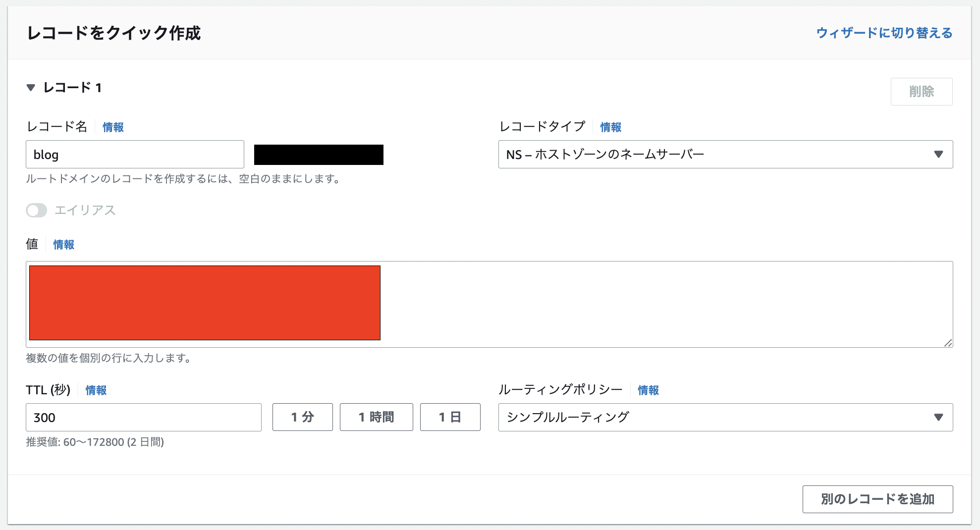This screenshot has height=530, width=980.
Task: Open 情報 link next to レコードタイプ
Action: pyautogui.click(x=610, y=127)
